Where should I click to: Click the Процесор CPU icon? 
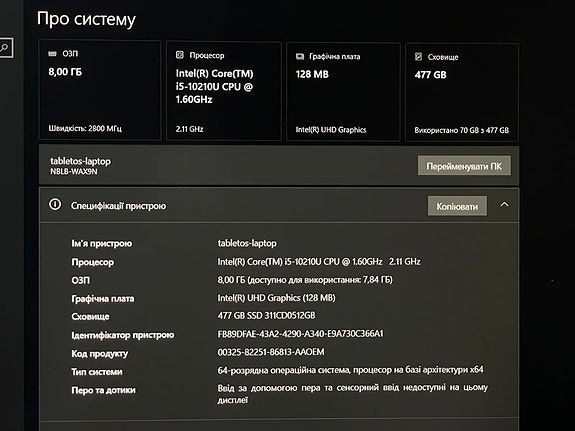(x=180, y=55)
